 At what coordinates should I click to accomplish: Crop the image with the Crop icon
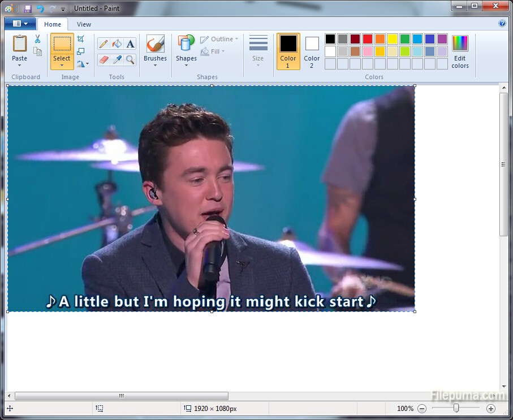click(x=80, y=39)
